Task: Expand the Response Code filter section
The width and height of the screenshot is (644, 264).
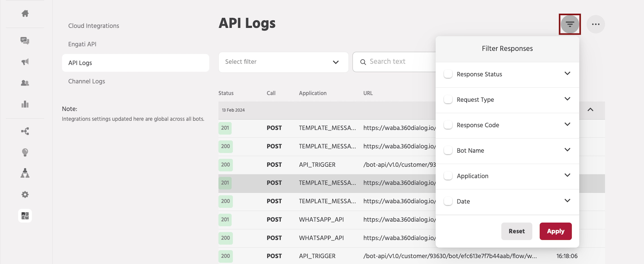Action: coord(567,124)
